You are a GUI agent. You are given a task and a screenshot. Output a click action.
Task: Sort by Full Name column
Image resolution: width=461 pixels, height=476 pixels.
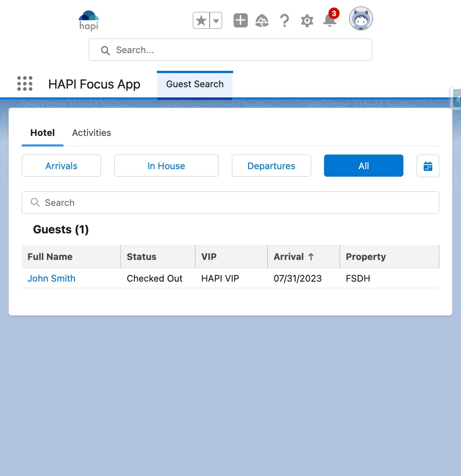click(71, 256)
